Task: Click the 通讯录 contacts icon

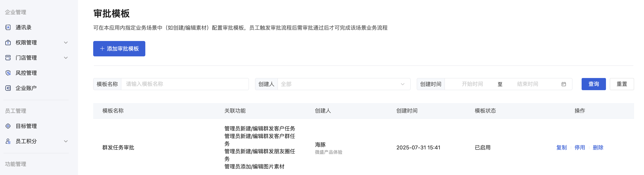Action: tap(8, 28)
